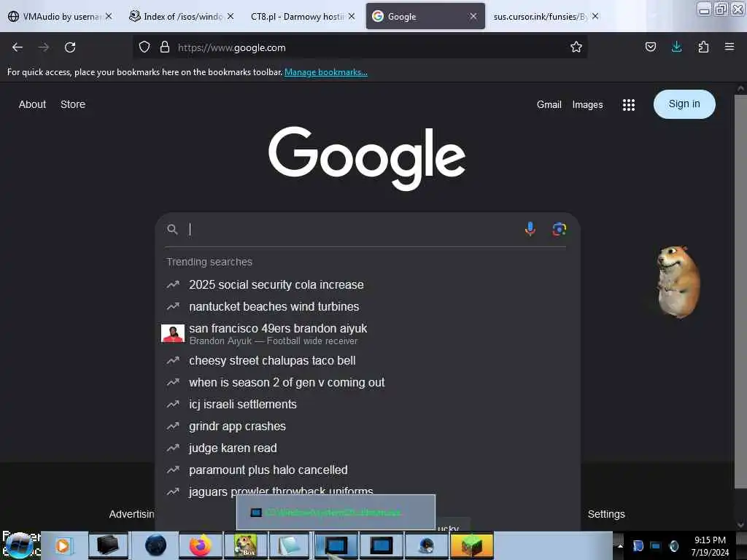Open the volume tray icon

(673, 545)
